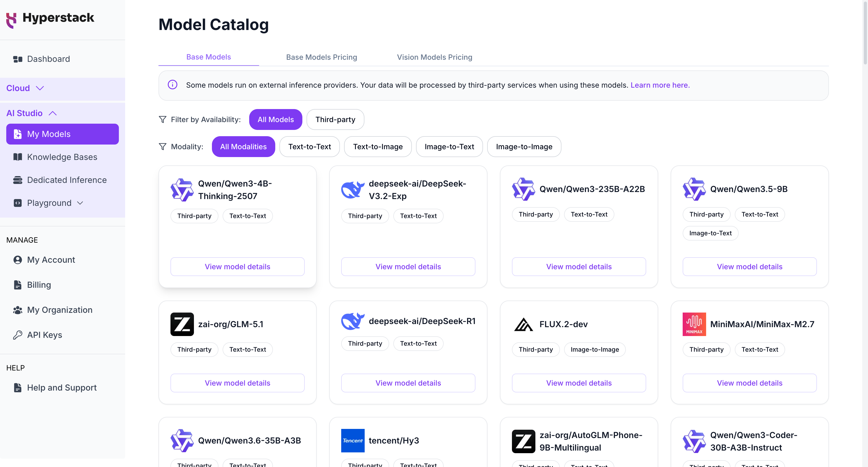The width and height of the screenshot is (868, 467).
Task: Open the Base Models Pricing tab
Action: click(x=321, y=57)
